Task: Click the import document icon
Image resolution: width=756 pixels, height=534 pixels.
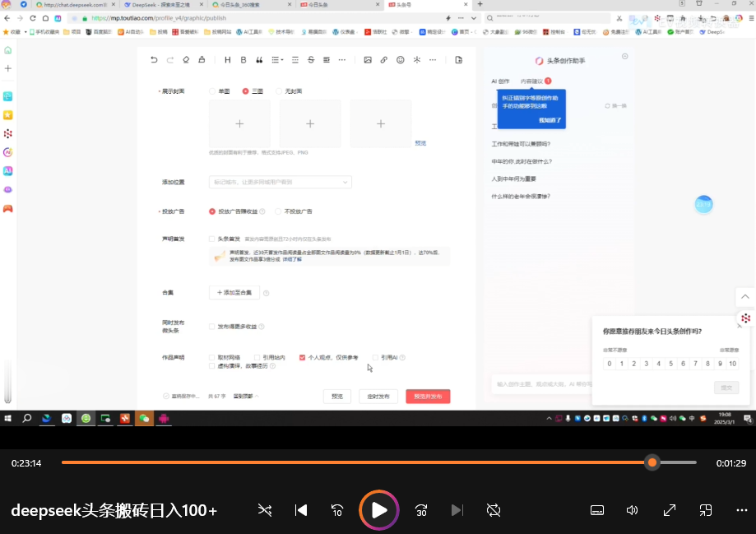Action: pyautogui.click(x=458, y=60)
